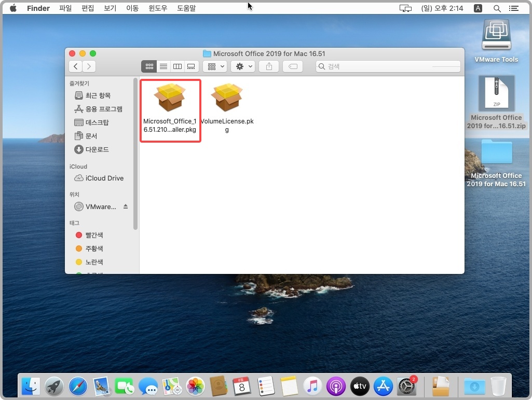The height and width of the screenshot is (400, 532).
Task: Open the Finder menu
Action: [x=38, y=8]
